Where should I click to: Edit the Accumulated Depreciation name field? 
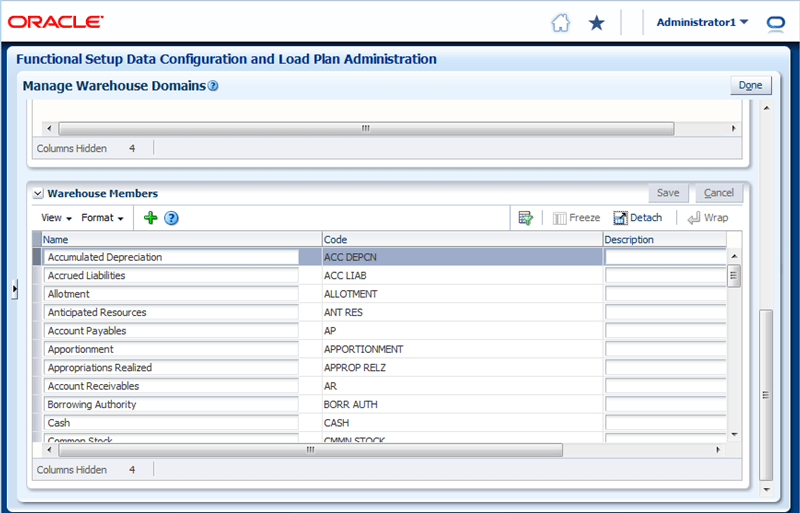171,257
